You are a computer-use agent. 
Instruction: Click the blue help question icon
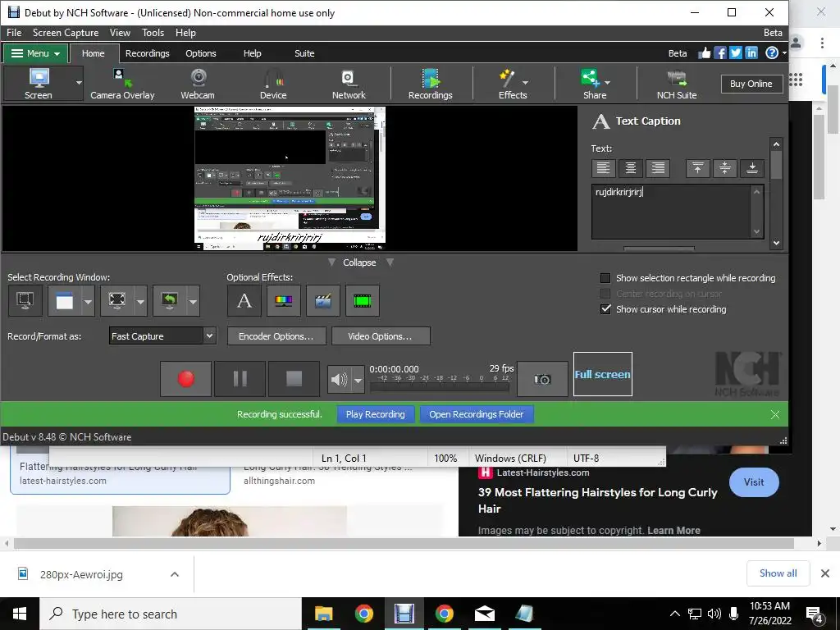[x=772, y=52]
